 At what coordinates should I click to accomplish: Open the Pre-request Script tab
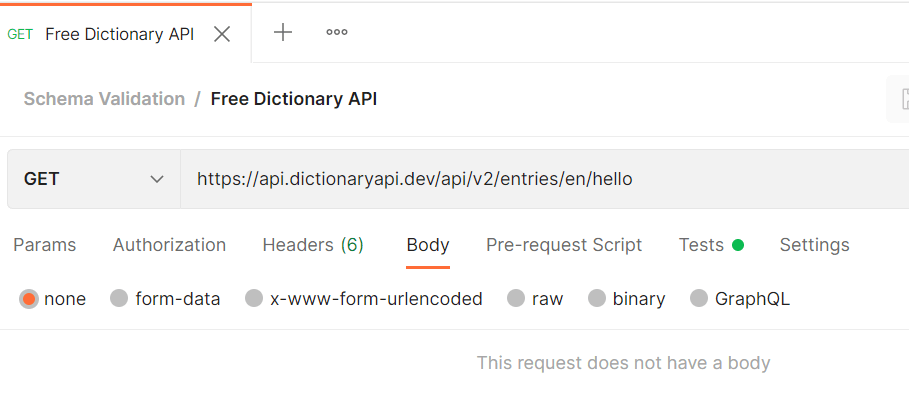(564, 245)
